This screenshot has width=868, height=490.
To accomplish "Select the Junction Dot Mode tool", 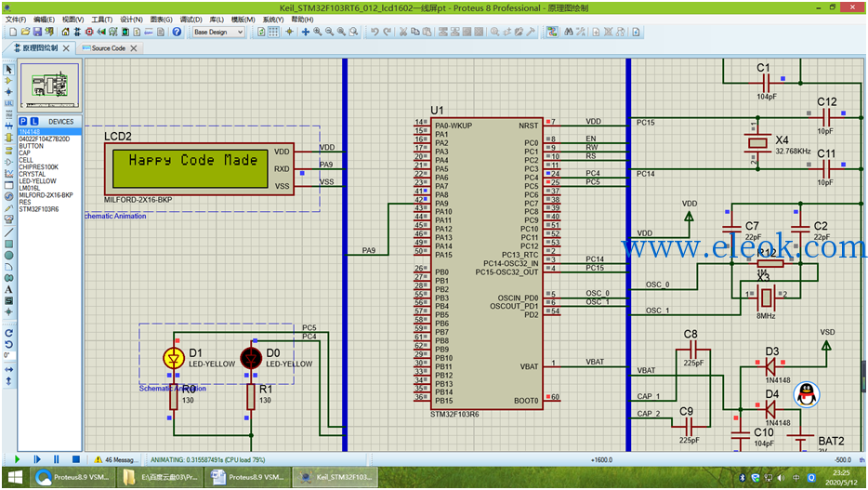I will tap(9, 92).
